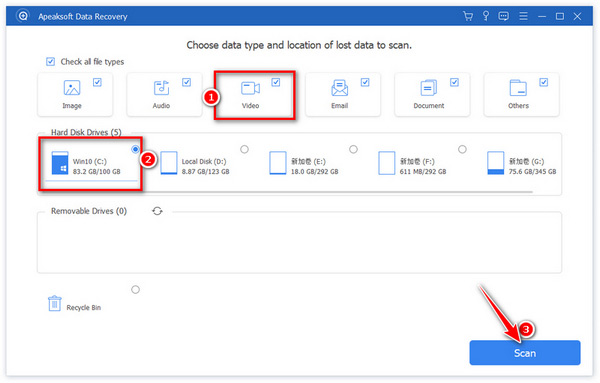
Task: Uncheck the Image checkbox
Action: pyautogui.click(x=97, y=82)
